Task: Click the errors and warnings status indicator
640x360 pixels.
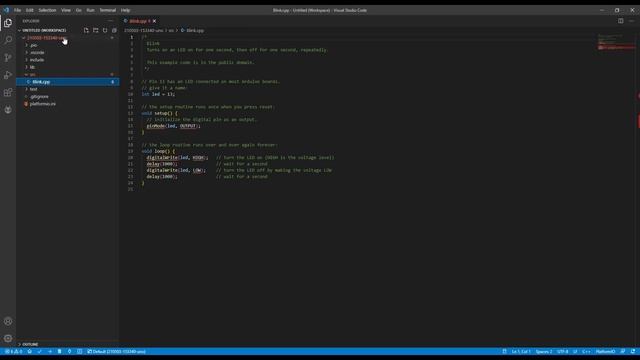Action: coord(14,351)
